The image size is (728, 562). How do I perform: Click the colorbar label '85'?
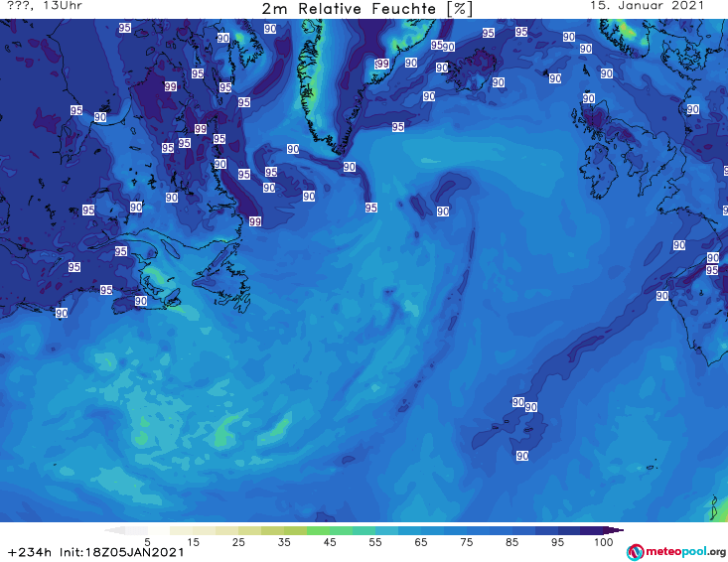pos(511,542)
